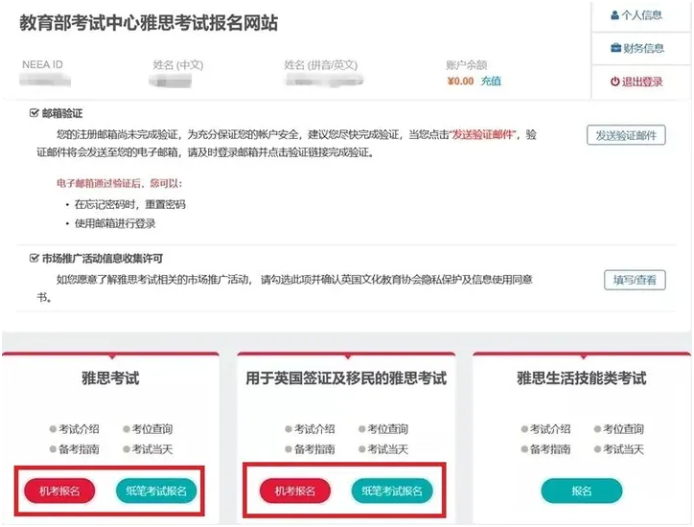Click 机考报名 under 用于英国签证及移民的雅思考试
The height and width of the screenshot is (527, 694).
pos(295,491)
